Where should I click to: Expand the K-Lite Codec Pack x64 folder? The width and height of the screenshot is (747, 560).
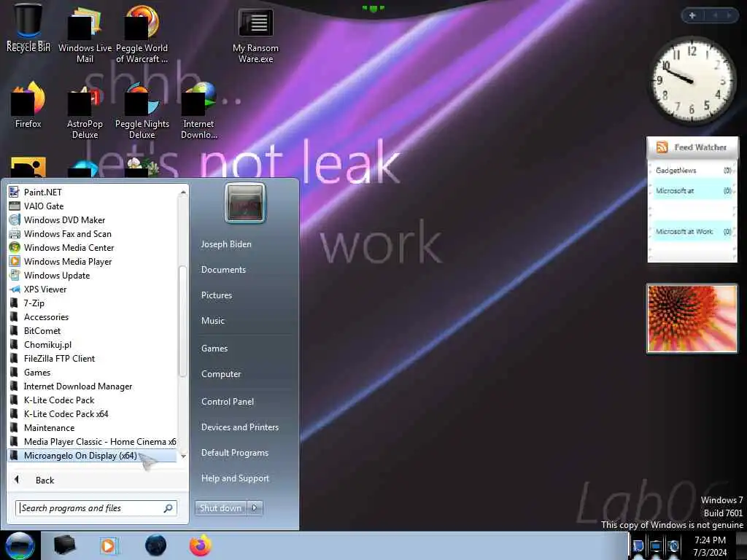click(93, 414)
